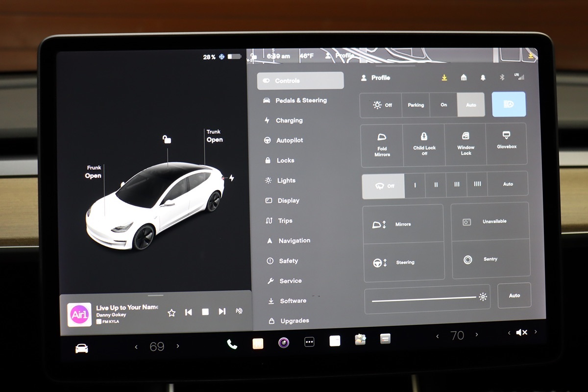Tap the Bluetooth status icon
Viewport: 588px width, 392px height.
click(502, 77)
